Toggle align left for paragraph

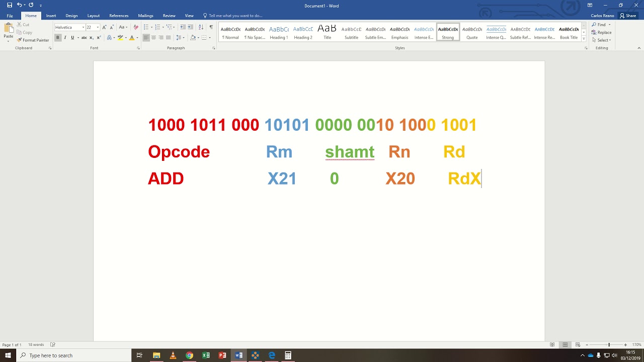(x=146, y=38)
